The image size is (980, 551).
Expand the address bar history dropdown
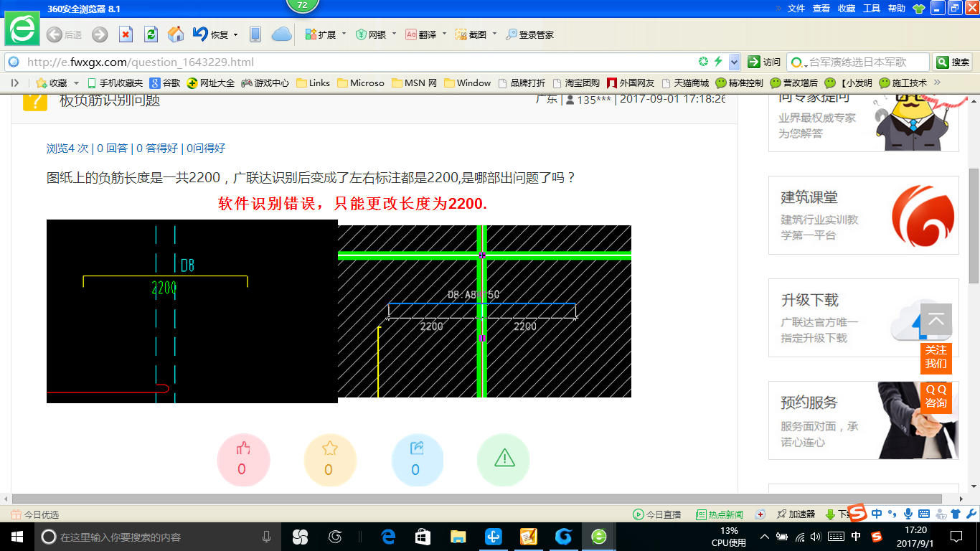(x=734, y=62)
